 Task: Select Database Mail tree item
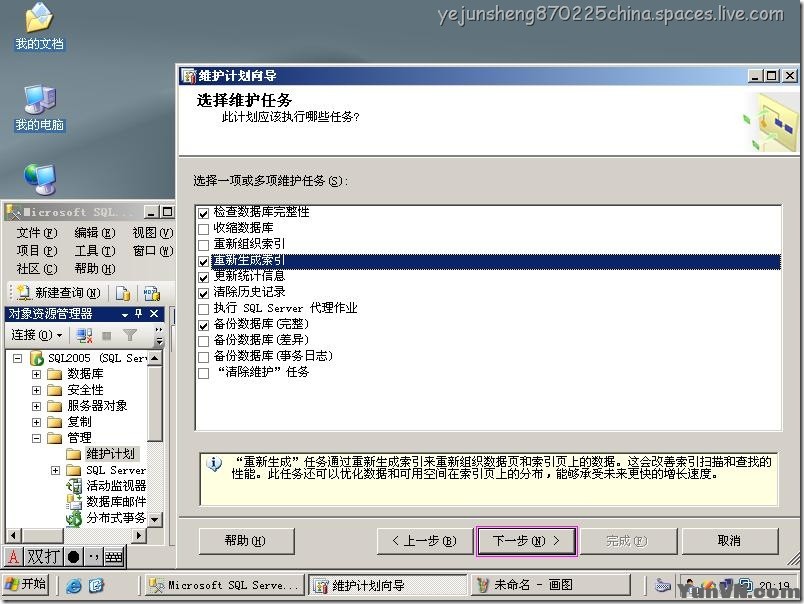(x=106, y=501)
